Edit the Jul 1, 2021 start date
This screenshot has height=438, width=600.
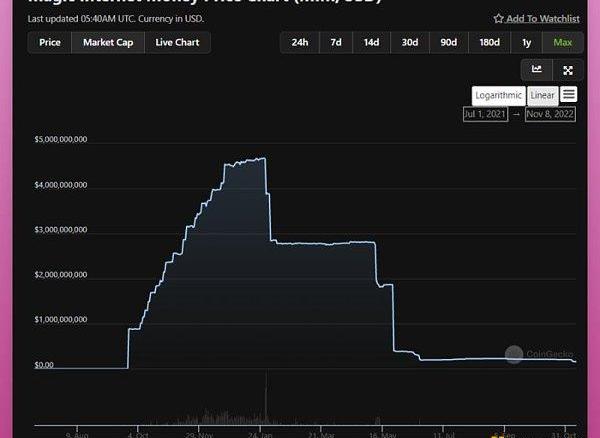485,114
